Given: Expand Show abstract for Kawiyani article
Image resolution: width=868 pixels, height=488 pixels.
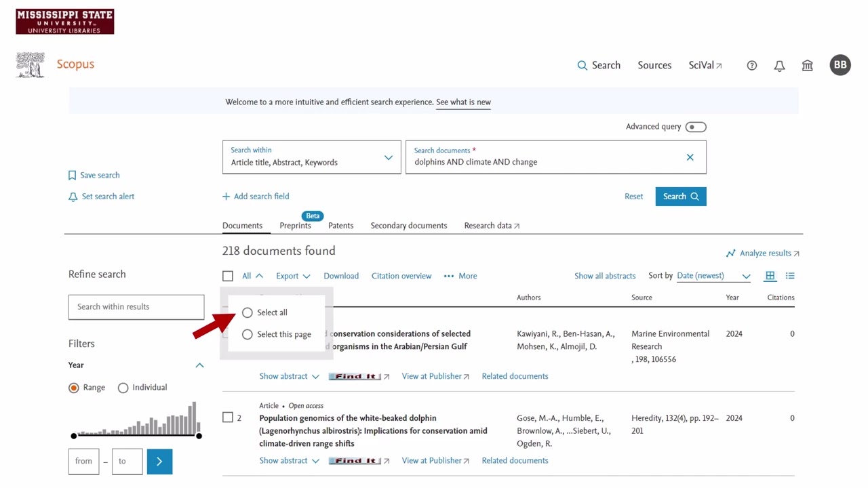Looking at the screenshot, I should 289,376.
